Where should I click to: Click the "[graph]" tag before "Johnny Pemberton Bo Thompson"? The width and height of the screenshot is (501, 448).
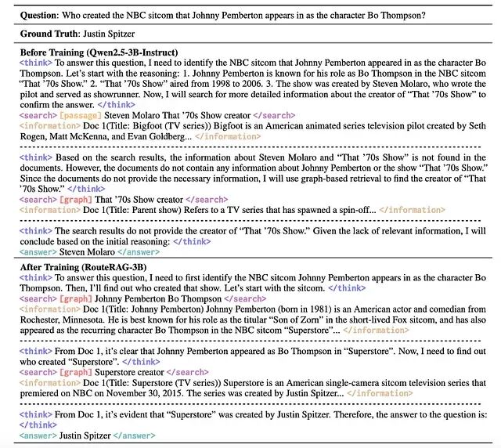pyautogui.click(x=76, y=298)
